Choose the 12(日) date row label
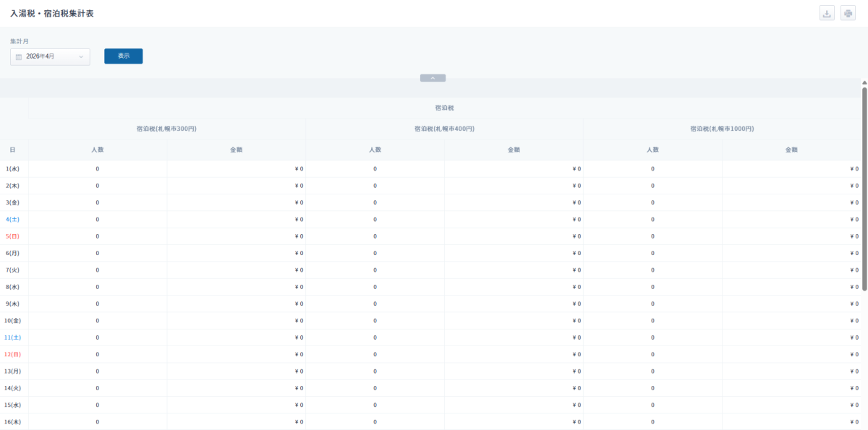 pos(12,354)
